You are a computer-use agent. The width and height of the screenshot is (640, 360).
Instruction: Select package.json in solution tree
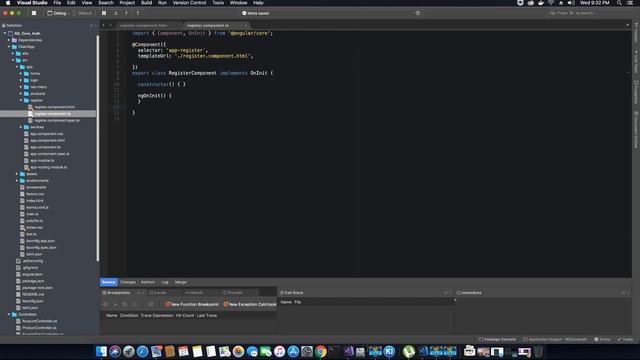click(x=33, y=281)
